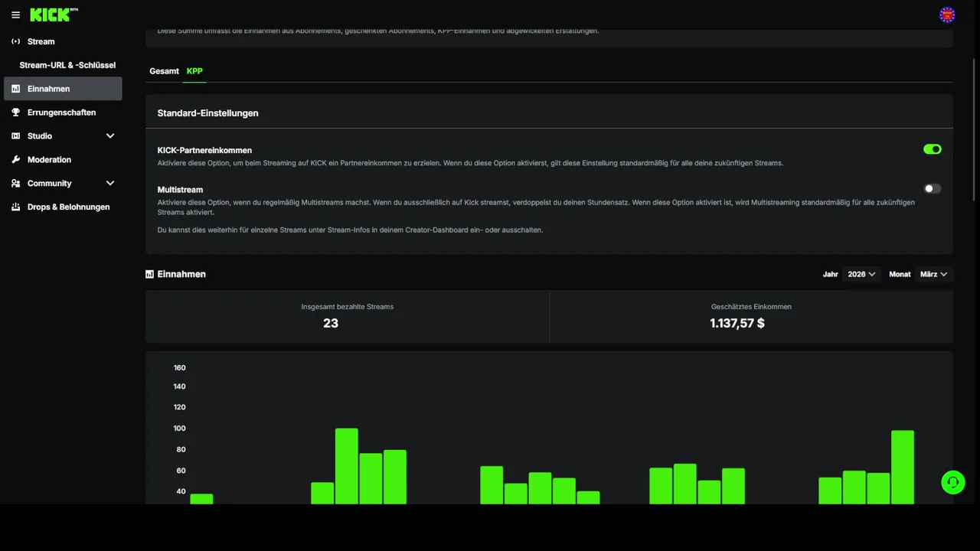The width and height of the screenshot is (980, 551).
Task: Open the user profile avatar
Action: pos(947,15)
